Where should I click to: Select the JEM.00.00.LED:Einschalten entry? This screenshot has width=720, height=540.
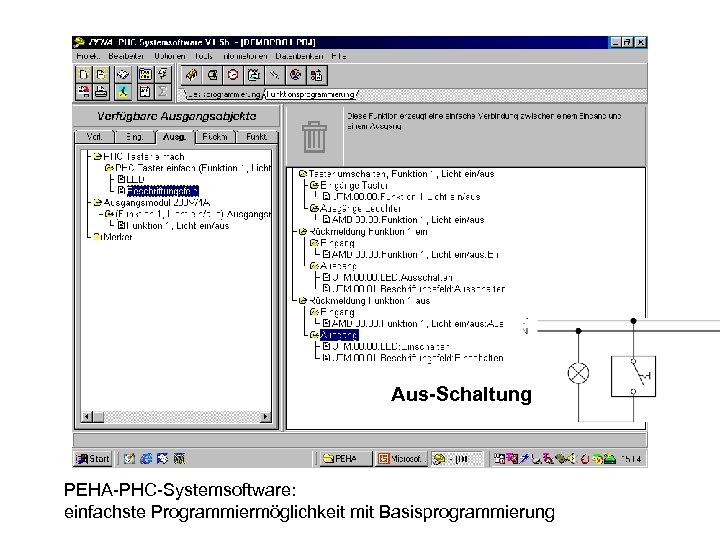[x=390, y=346]
